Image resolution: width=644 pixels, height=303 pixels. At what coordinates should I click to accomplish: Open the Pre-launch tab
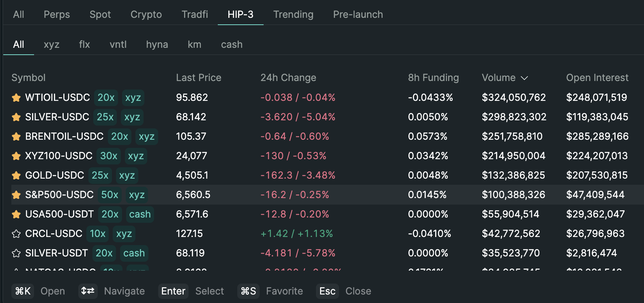tap(358, 15)
